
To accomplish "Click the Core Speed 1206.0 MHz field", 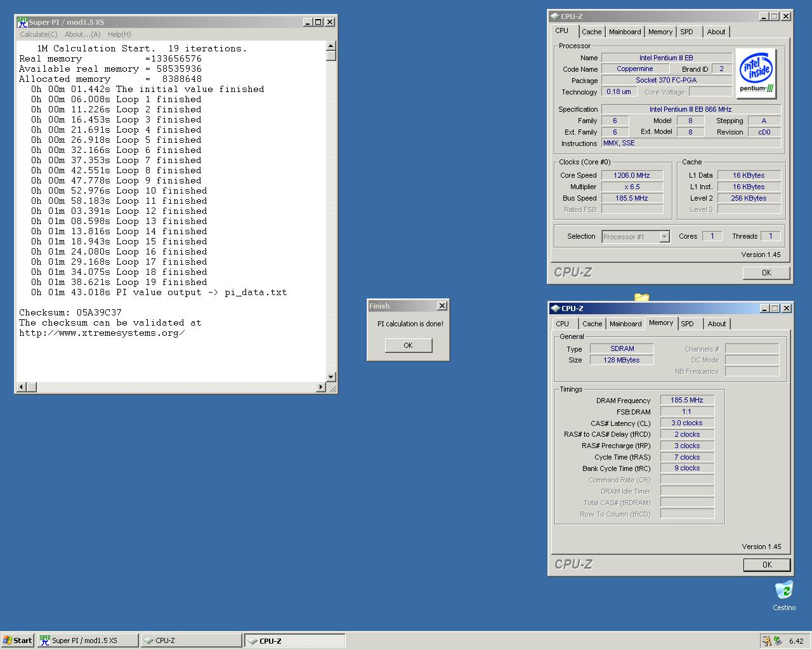I will pyautogui.click(x=632, y=175).
